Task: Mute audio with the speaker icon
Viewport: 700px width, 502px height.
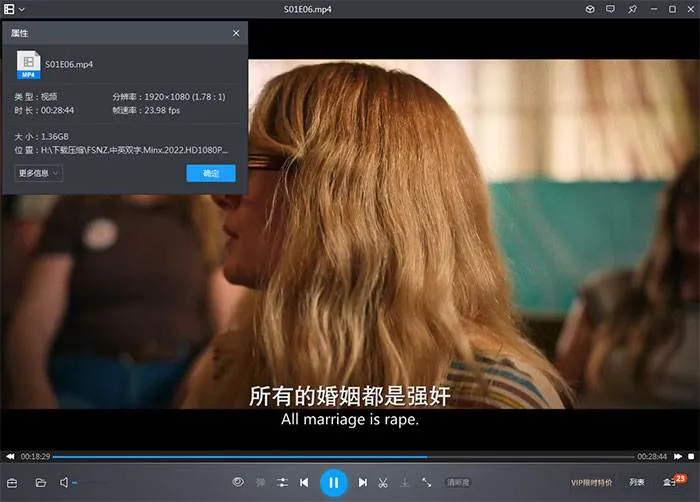Action: 64,482
